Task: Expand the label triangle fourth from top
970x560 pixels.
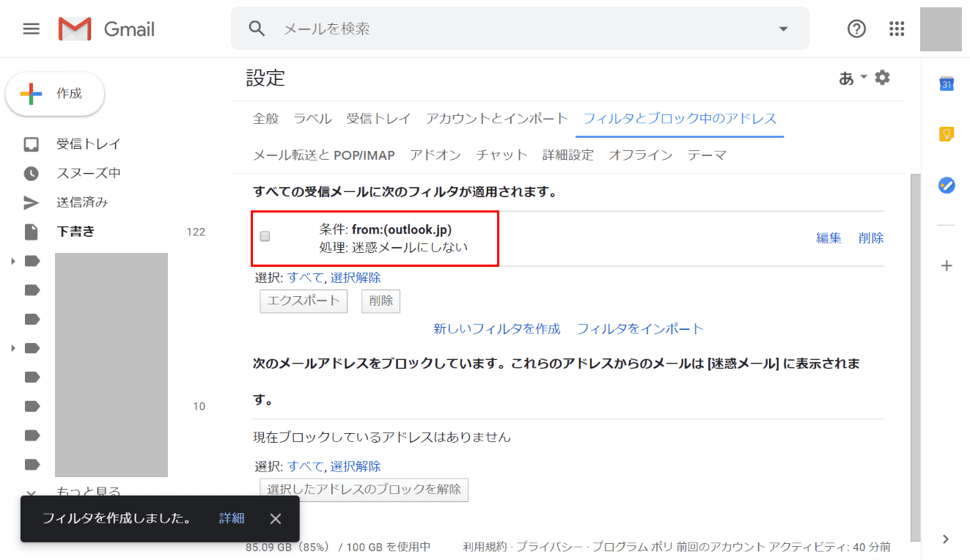Action: tap(12, 347)
